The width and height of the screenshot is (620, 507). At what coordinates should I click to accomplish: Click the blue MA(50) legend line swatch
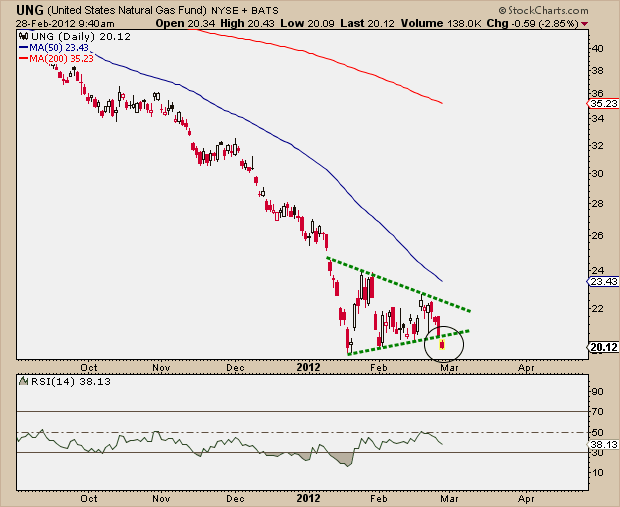[24, 48]
